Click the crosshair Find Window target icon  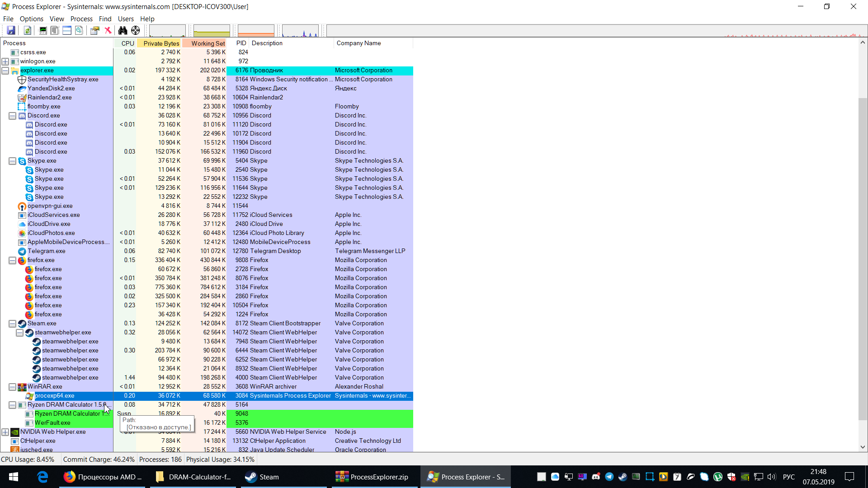coord(136,30)
